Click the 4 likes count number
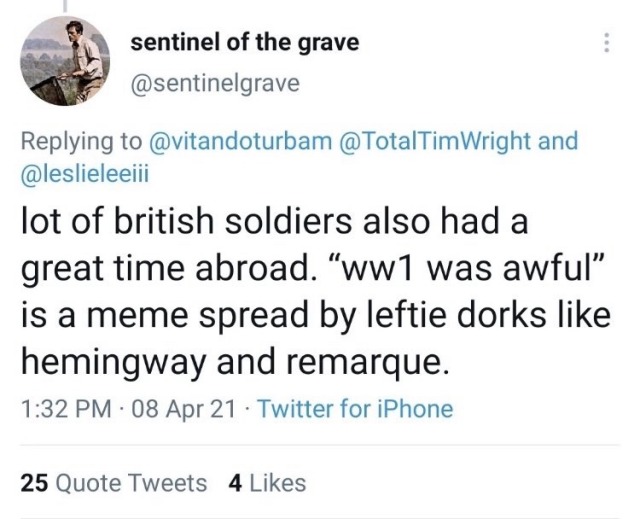 (x=234, y=483)
